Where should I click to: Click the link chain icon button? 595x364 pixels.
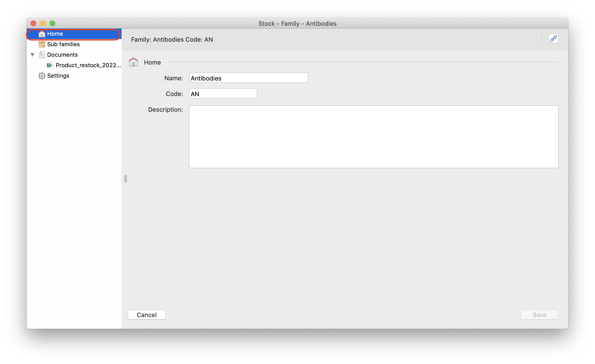point(553,39)
